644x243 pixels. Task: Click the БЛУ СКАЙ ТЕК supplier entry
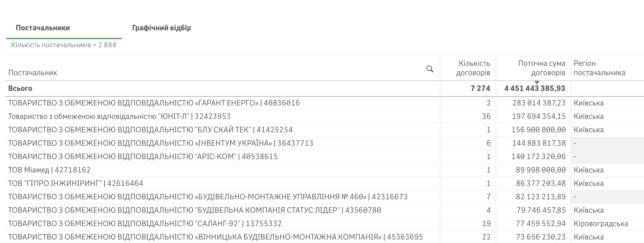[x=150, y=130]
